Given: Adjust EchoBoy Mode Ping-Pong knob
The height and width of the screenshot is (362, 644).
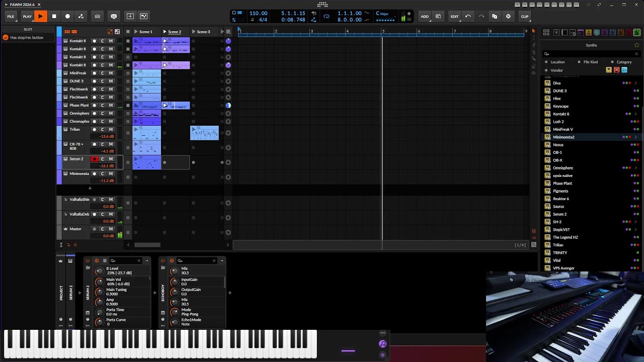Looking at the screenshot, I should (x=174, y=312).
